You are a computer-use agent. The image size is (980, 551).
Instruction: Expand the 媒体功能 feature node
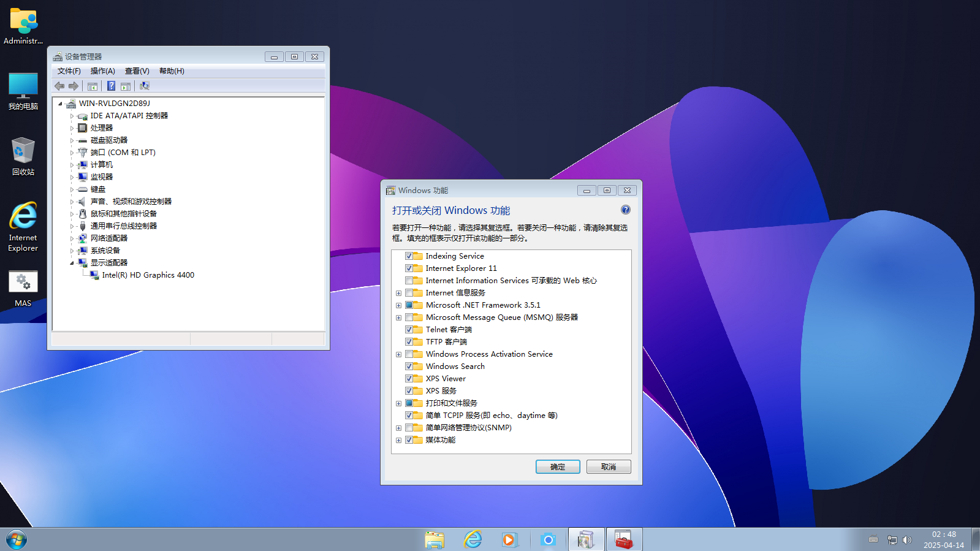(x=398, y=440)
